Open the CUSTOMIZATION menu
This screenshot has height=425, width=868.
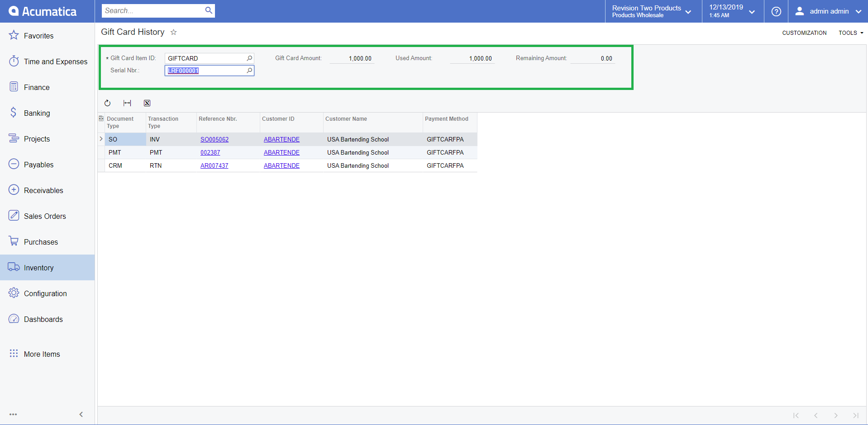[804, 33]
